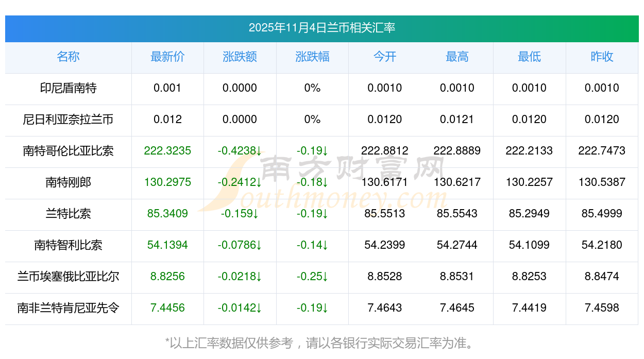
Task: Click the 最新价 column header
Action: pos(167,57)
